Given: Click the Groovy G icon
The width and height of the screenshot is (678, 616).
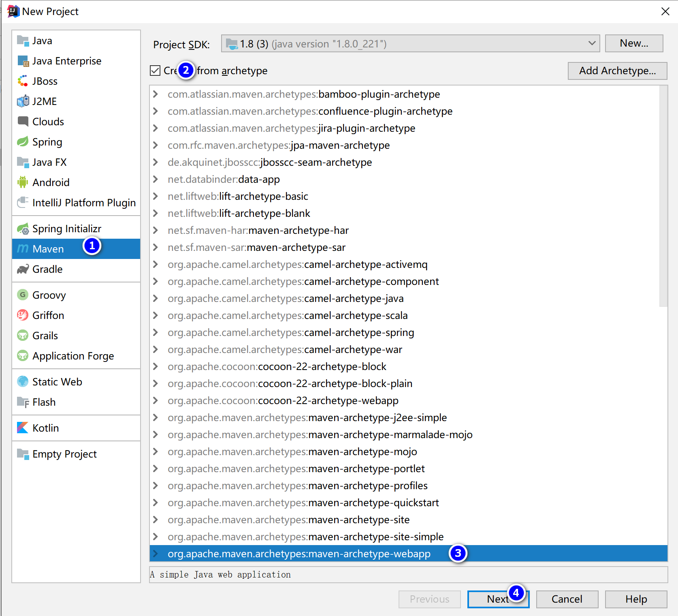Looking at the screenshot, I should click(x=23, y=295).
